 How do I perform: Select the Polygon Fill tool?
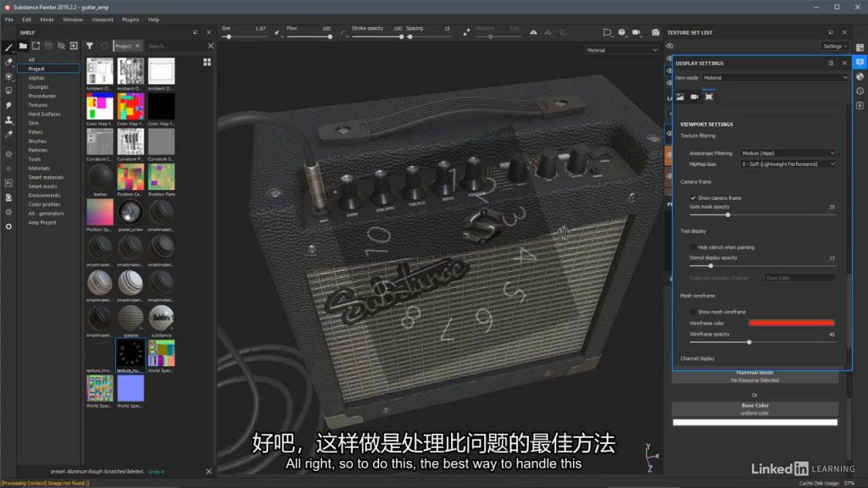click(8, 91)
